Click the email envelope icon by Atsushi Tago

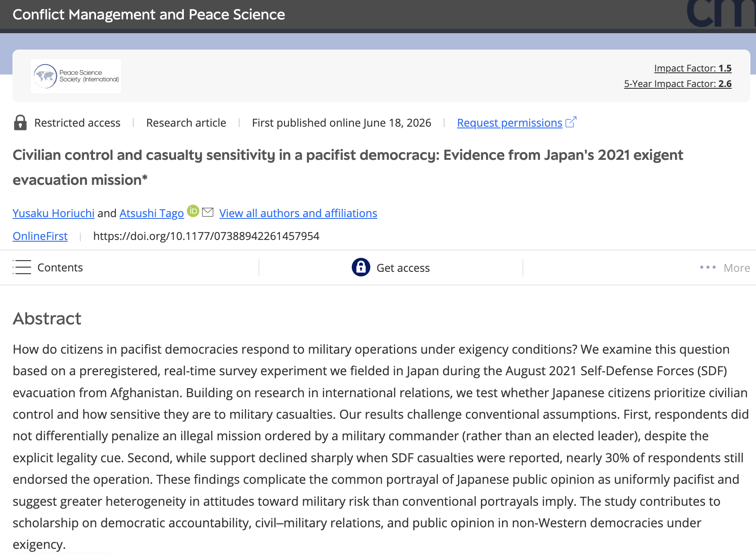click(208, 212)
